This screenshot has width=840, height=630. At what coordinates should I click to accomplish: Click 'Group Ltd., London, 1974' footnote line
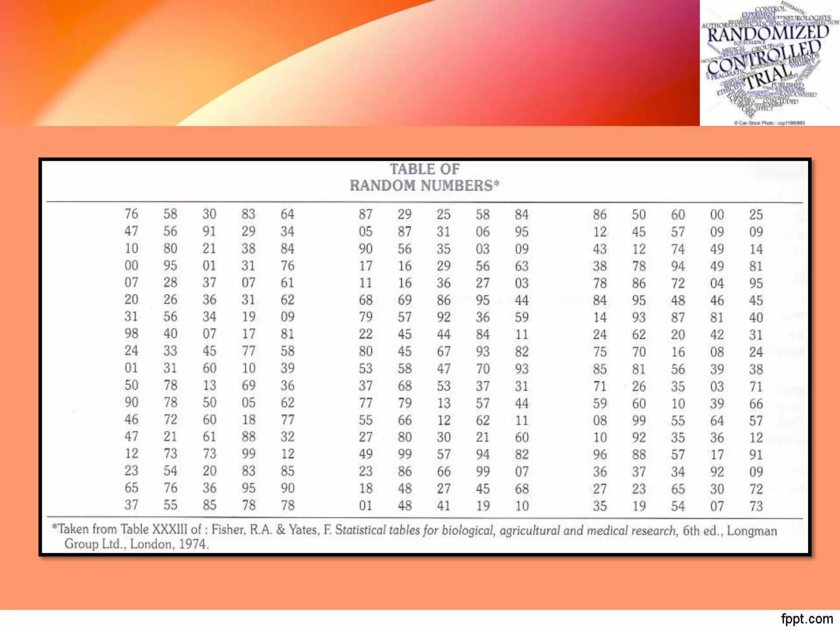(137, 544)
